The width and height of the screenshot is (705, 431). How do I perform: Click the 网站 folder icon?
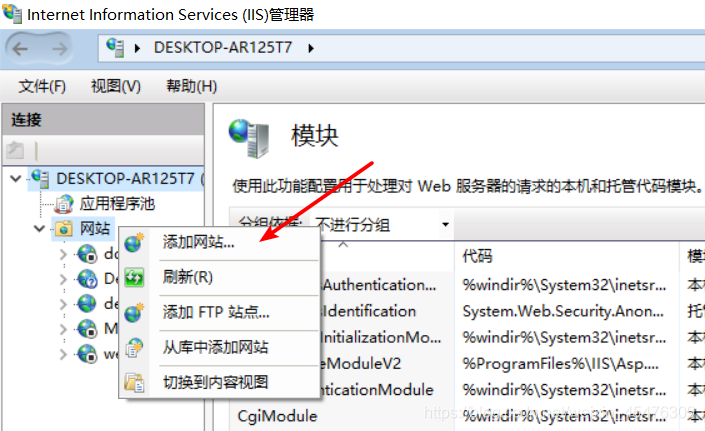[64, 228]
